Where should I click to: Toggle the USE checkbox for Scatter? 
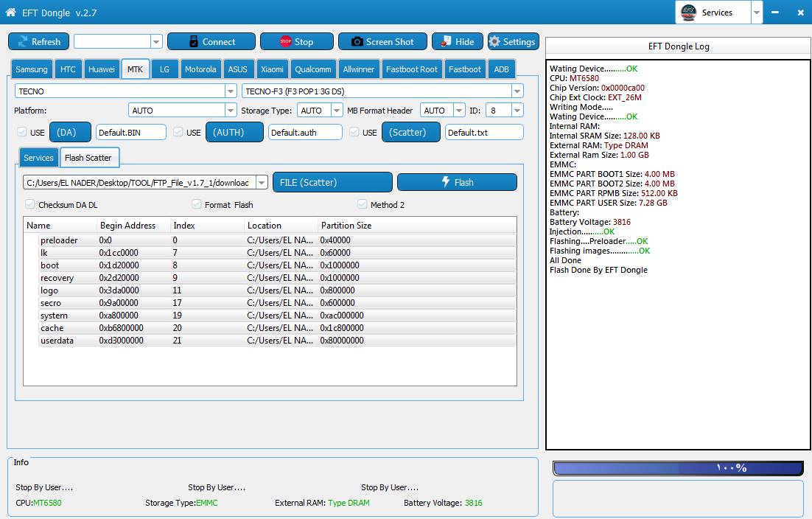(x=354, y=132)
